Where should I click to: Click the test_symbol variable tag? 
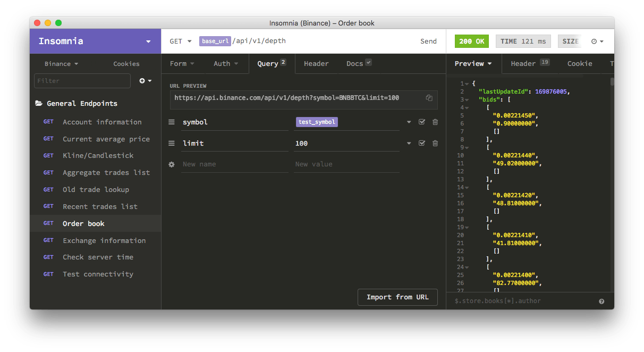[317, 122]
